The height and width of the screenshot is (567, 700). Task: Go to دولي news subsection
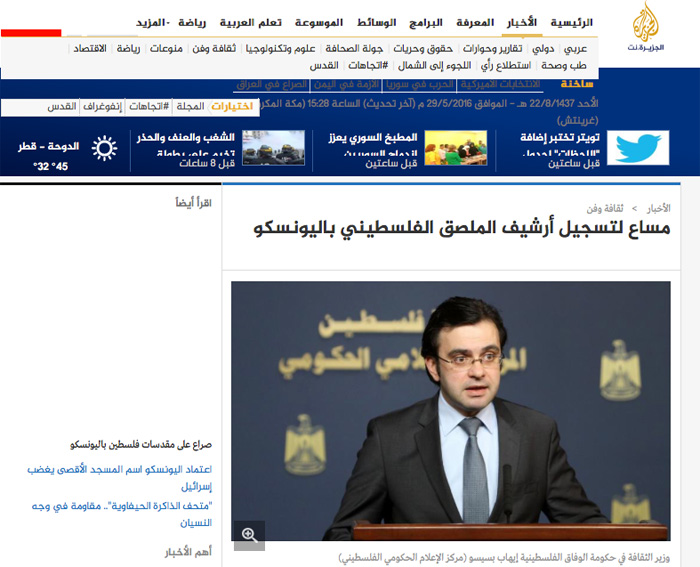[x=543, y=49]
